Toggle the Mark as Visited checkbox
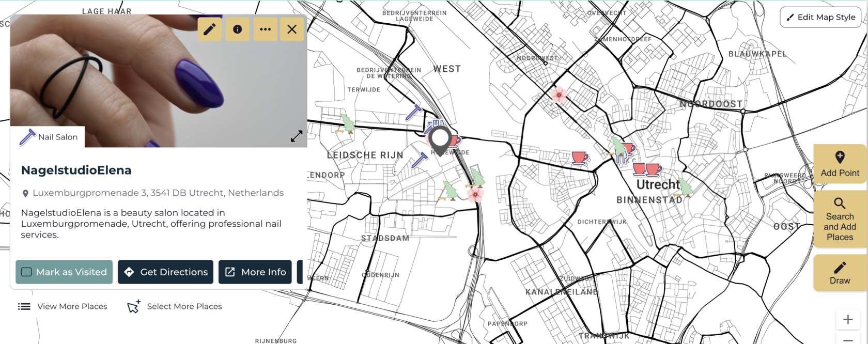868x344 pixels. (x=27, y=272)
